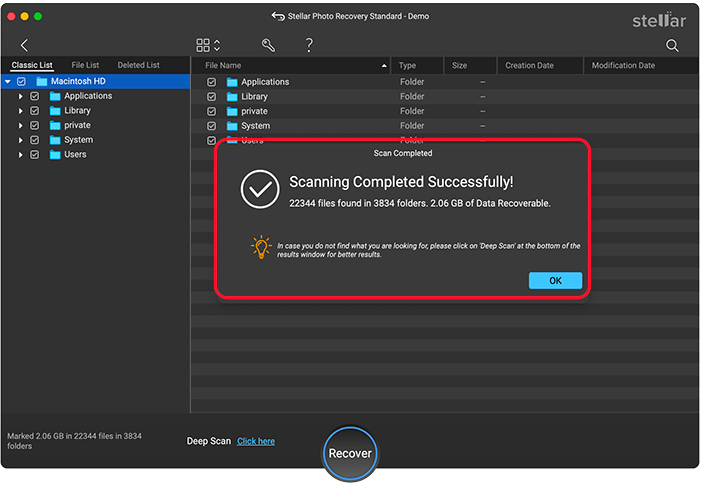The image size is (701, 484).
Task: Click Applications folder icon in left tree
Action: [x=55, y=96]
